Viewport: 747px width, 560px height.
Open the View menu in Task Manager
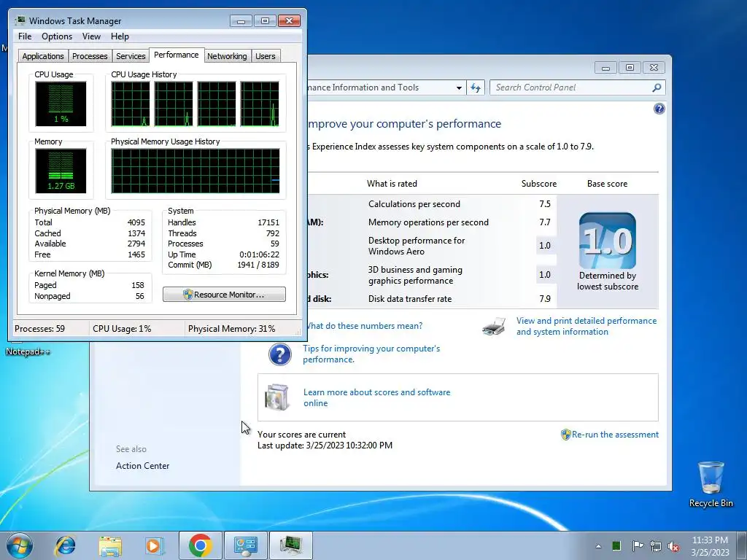[91, 36]
